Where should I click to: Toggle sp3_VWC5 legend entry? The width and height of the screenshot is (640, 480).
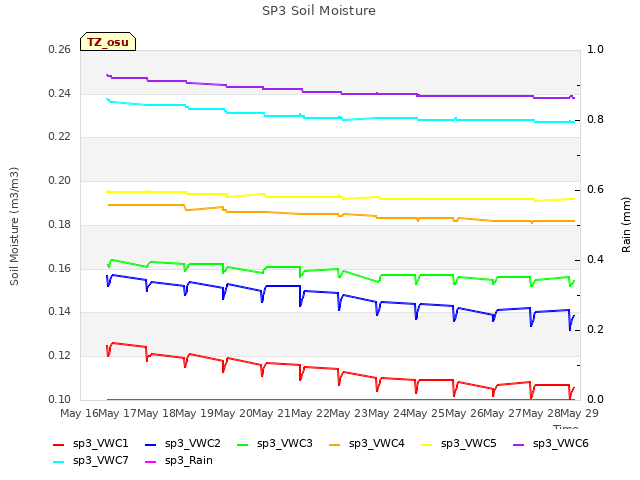[x=458, y=443]
